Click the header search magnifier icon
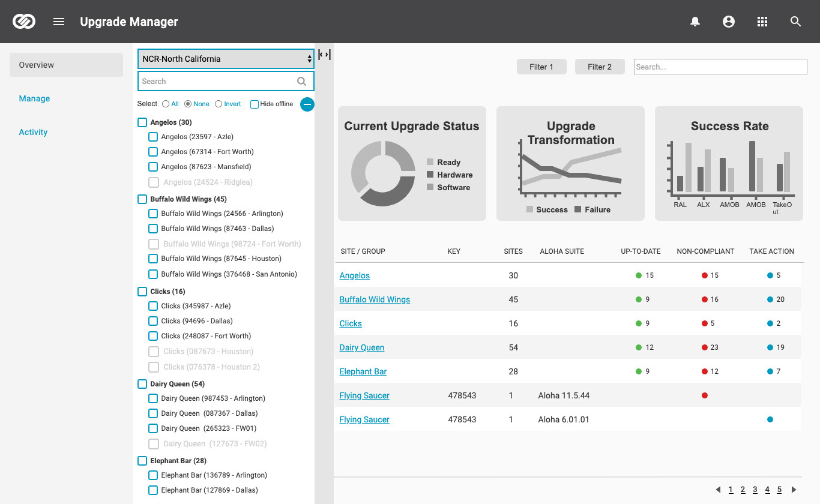This screenshot has width=820, height=504. (796, 22)
